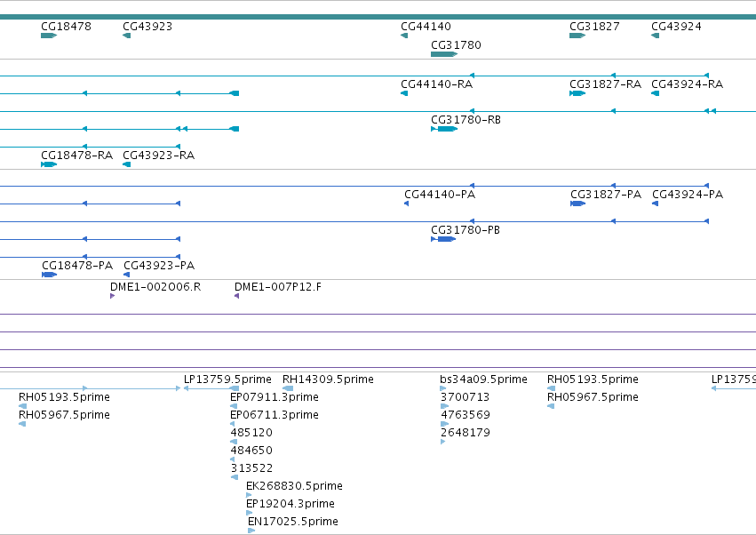Select the teal arrow glyph under CG31827
The image size is (756, 535).
(x=577, y=36)
